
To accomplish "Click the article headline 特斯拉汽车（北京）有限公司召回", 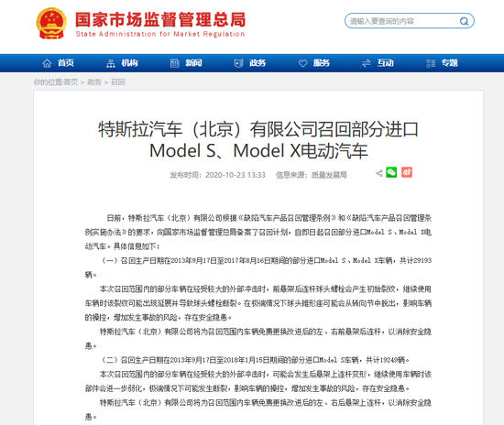I will 258,140.
